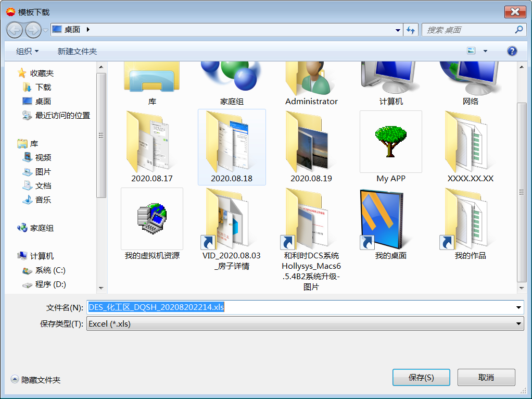Select the My APP tree icon
Screen dimensions: 532x399
point(391,147)
